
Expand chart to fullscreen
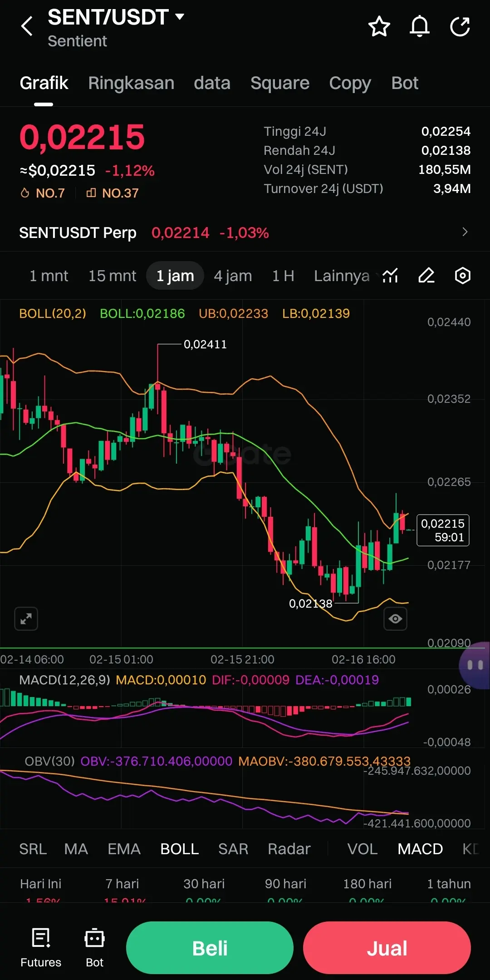pos(26,619)
